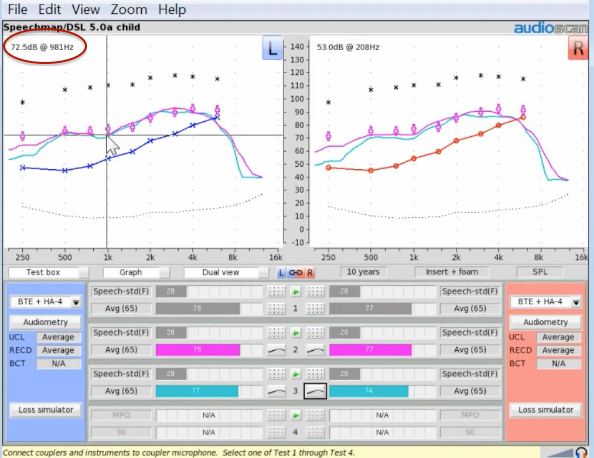Open the right BTE + HA-4 instrument dropdown
Viewport: 594px width, 458px height.
[546, 302]
